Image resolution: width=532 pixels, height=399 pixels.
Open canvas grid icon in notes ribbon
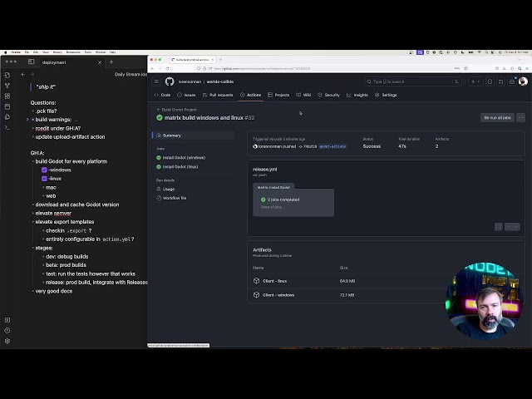(7, 96)
